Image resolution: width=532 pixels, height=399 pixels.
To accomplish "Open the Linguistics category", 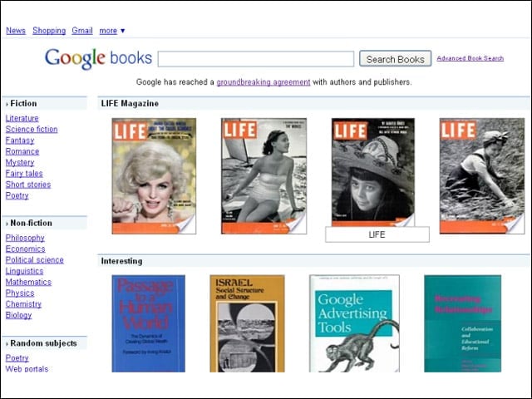I will 24,271.
